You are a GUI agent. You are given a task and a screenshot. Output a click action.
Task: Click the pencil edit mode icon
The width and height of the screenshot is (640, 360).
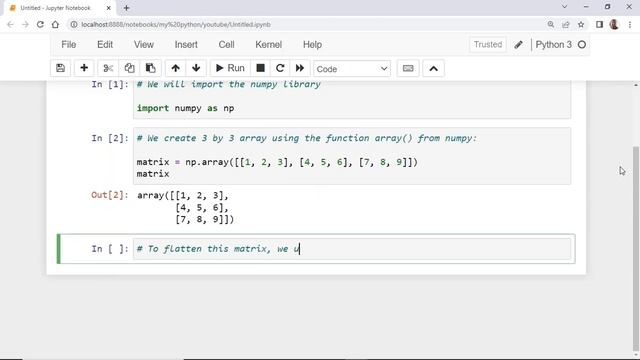518,44
